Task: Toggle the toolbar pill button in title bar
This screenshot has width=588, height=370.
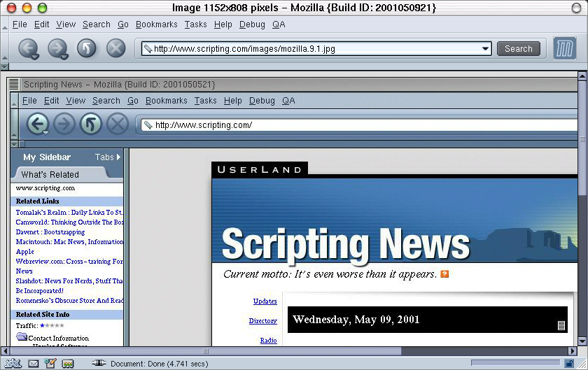Action: point(576,8)
